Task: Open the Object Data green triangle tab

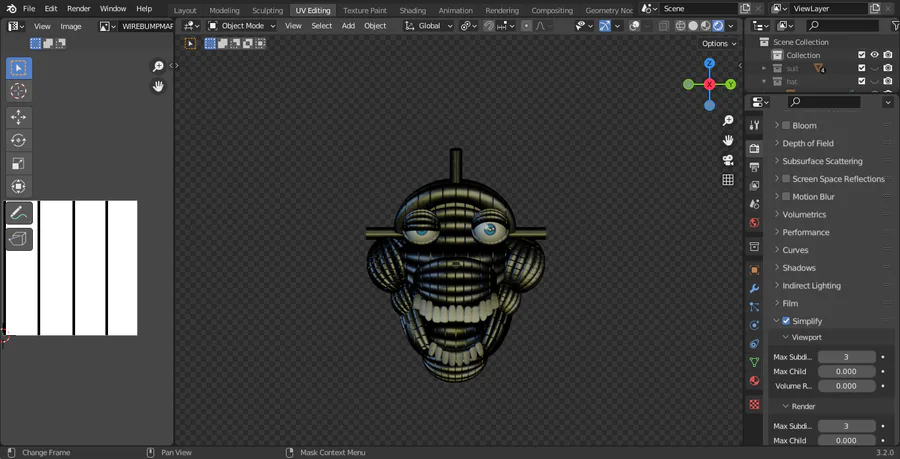Action: [754, 362]
